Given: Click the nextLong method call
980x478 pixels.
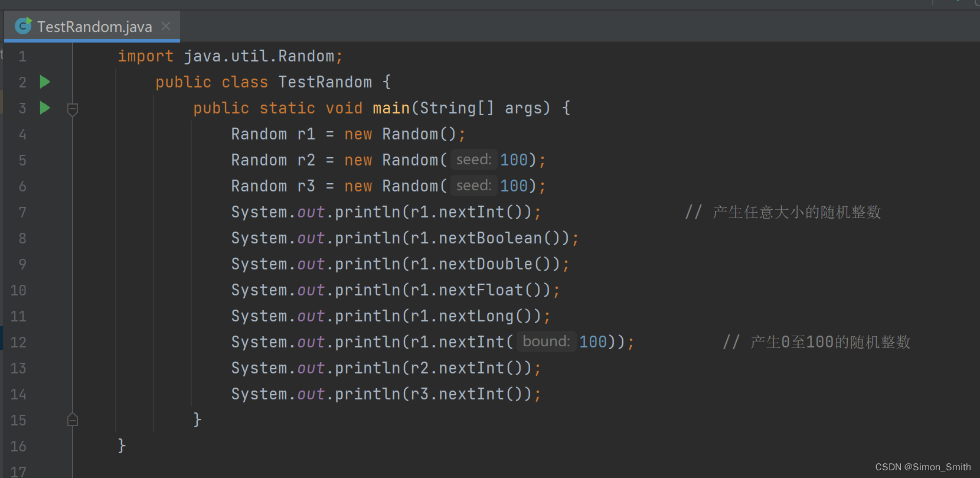Looking at the screenshot, I should (x=476, y=316).
